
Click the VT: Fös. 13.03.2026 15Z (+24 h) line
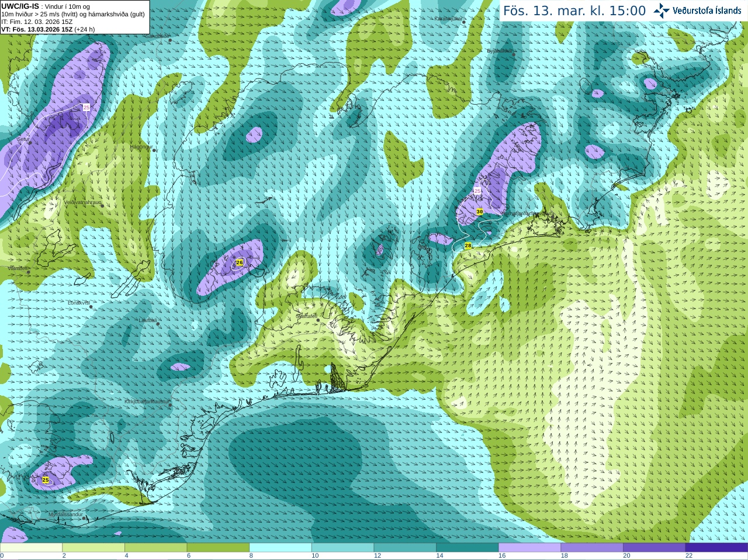(x=48, y=29)
